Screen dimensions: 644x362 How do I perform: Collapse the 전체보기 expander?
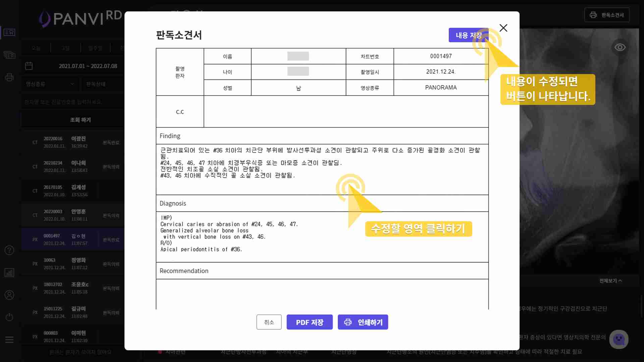click(x=610, y=281)
